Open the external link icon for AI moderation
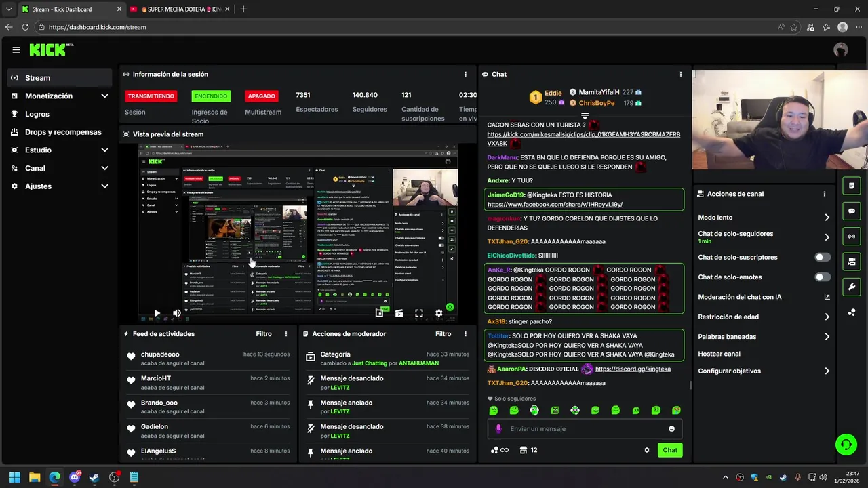Viewport: 868px width, 488px height. pyautogui.click(x=827, y=297)
